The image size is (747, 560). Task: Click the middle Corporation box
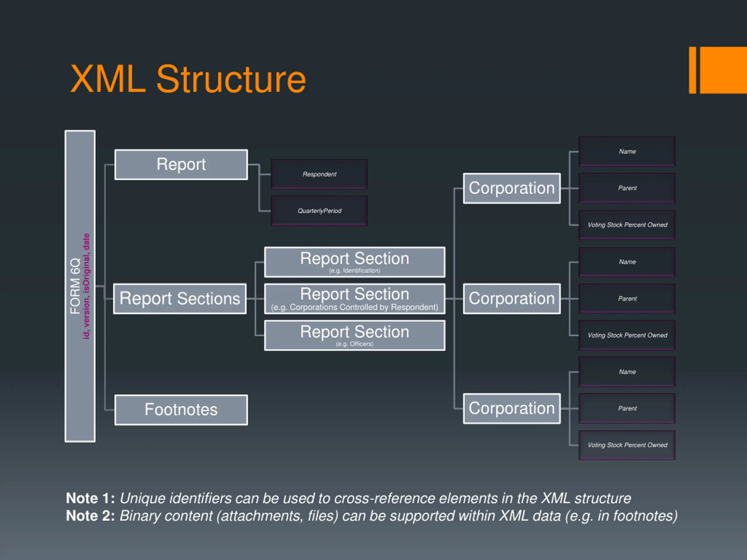coord(512,299)
